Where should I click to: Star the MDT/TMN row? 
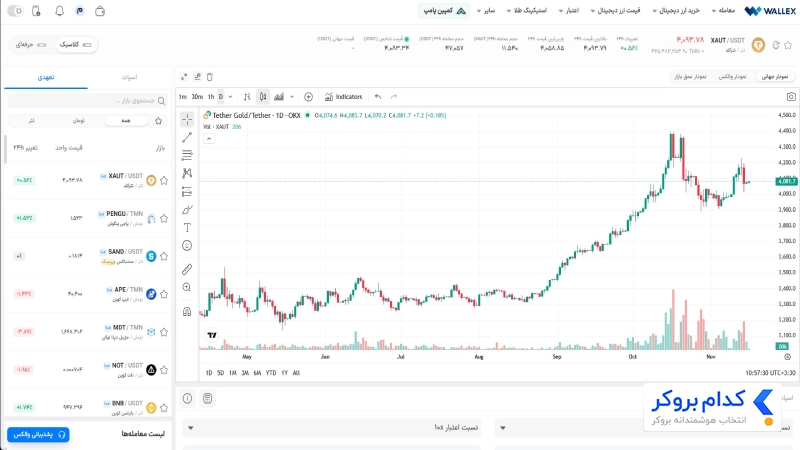tap(164, 332)
